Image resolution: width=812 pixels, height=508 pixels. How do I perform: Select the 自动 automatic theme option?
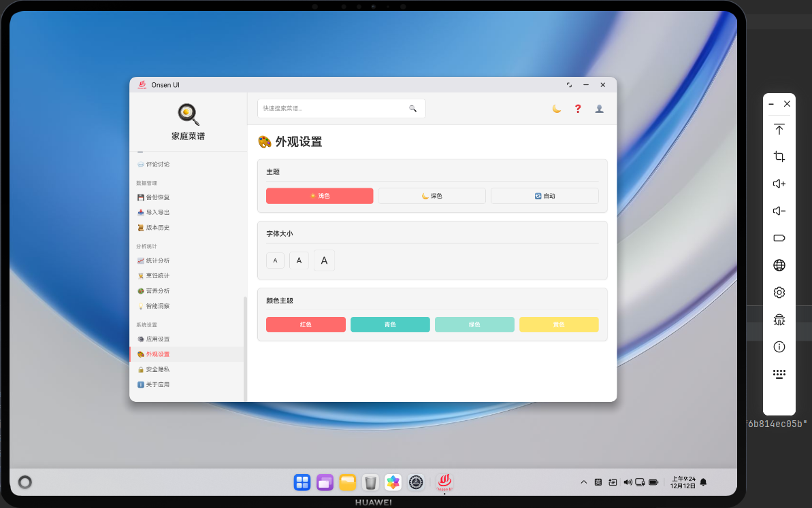[x=545, y=195]
